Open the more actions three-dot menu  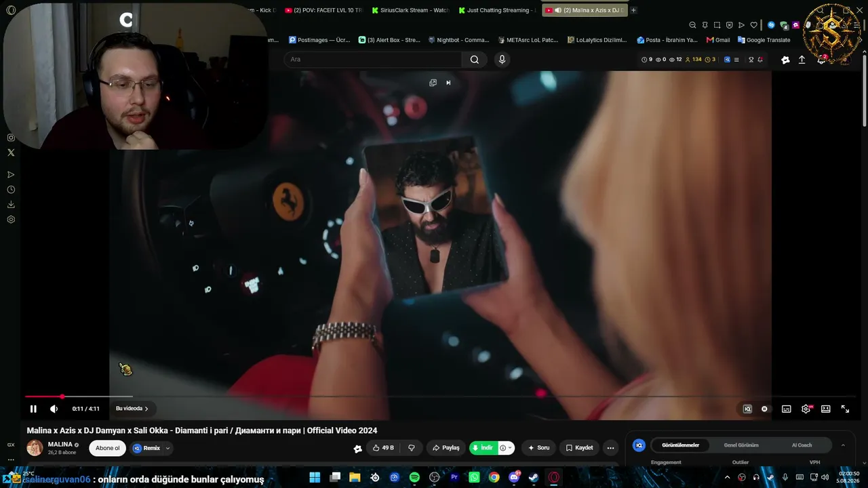(610, 448)
